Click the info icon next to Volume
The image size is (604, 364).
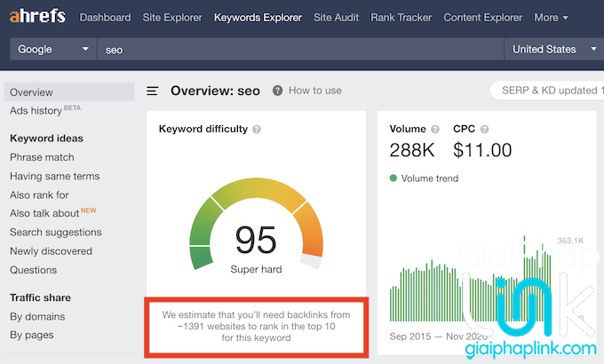(x=435, y=130)
